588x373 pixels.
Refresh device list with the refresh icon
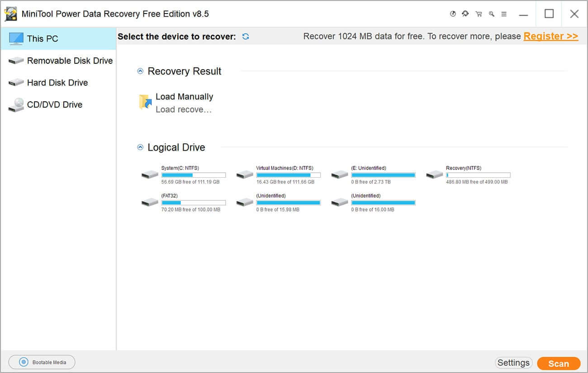pyautogui.click(x=246, y=37)
